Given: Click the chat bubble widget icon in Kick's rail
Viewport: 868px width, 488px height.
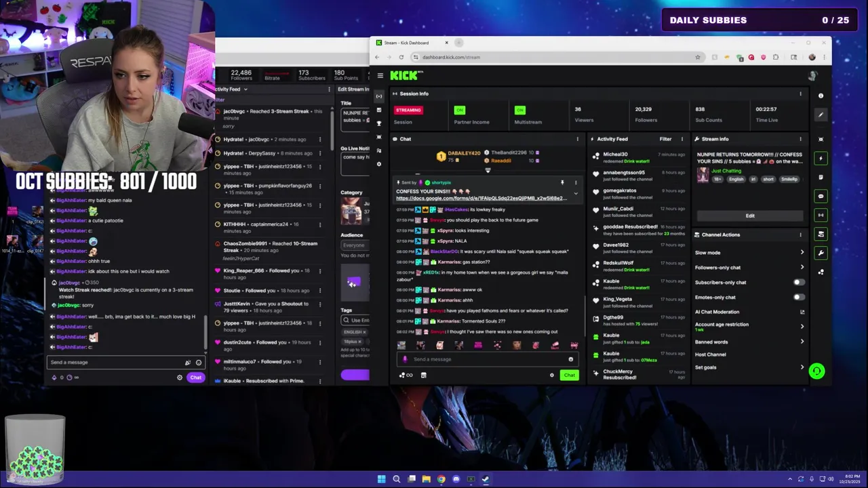Looking at the screenshot, I should coord(821,197).
